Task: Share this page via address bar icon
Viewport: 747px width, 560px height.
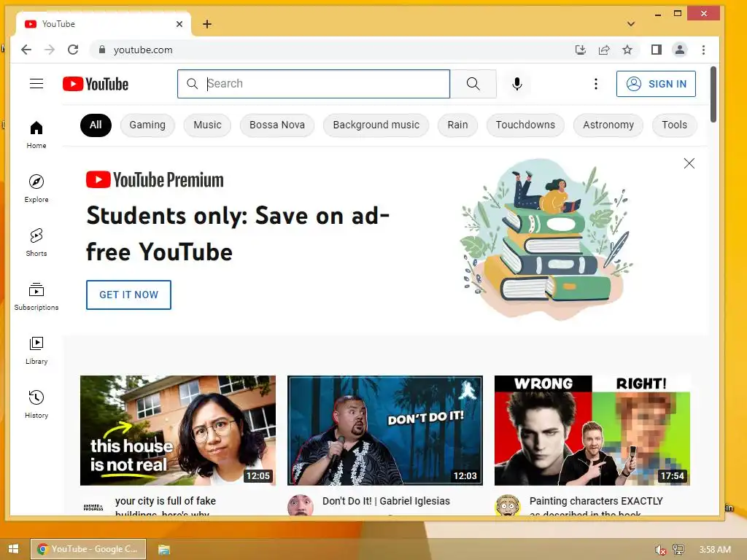Action: [x=603, y=50]
